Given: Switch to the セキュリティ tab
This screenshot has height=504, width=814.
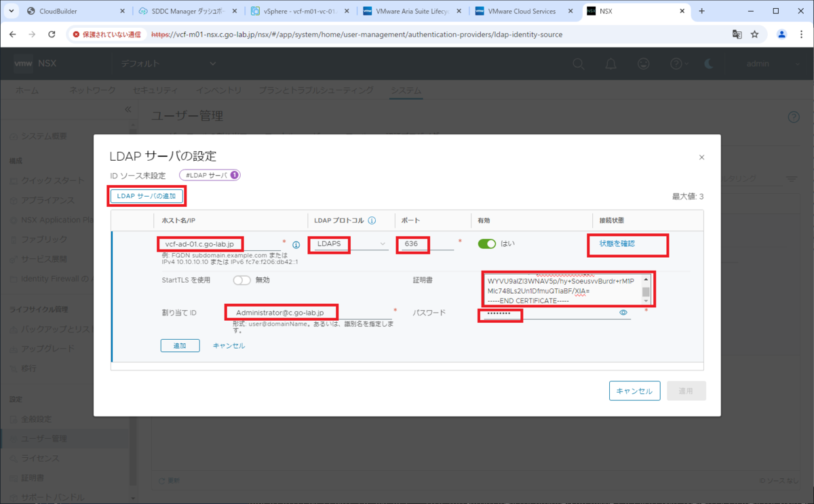Looking at the screenshot, I should pos(155,90).
